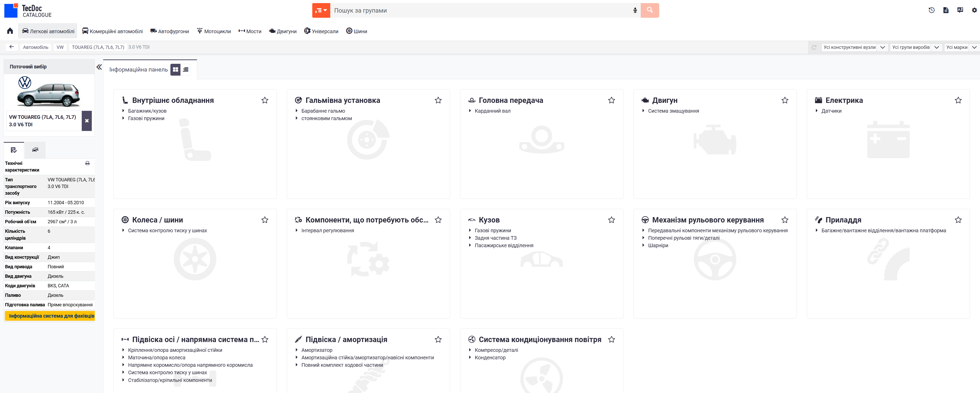Favorite the Електрика group
The width and height of the screenshot is (980, 393).
pyautogui.click(x=958, y=100)
